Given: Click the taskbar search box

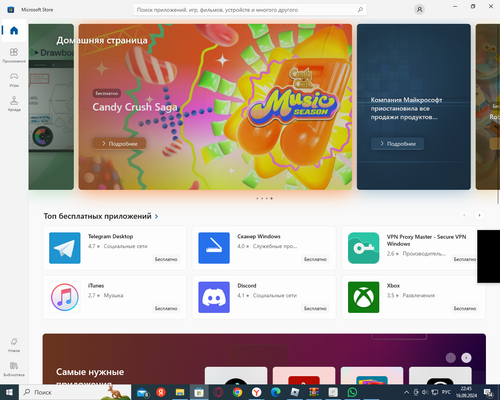Looking at the screenshot, I should click(75, 392).
